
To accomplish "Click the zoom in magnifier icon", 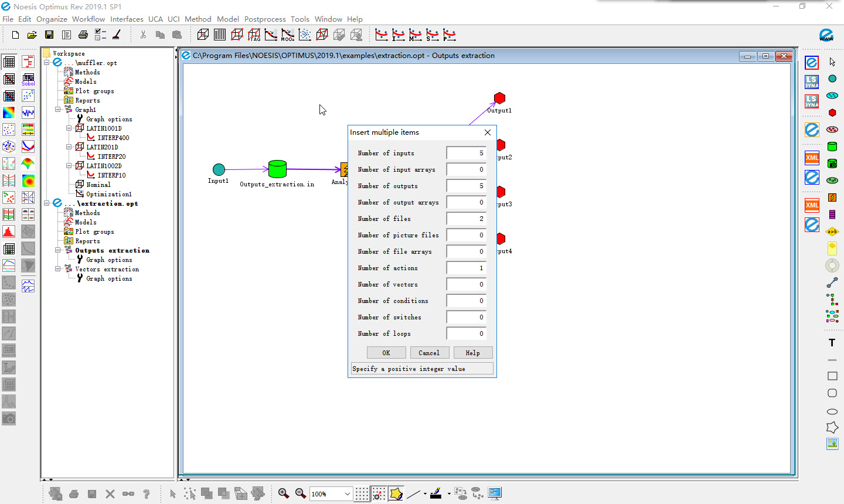I will [x=284, y=493].
